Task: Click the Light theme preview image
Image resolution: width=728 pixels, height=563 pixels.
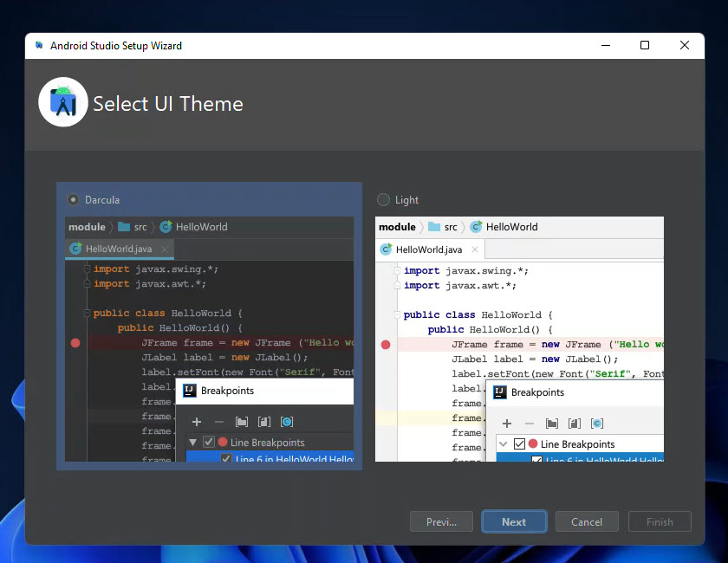Action: pos(519,340)
